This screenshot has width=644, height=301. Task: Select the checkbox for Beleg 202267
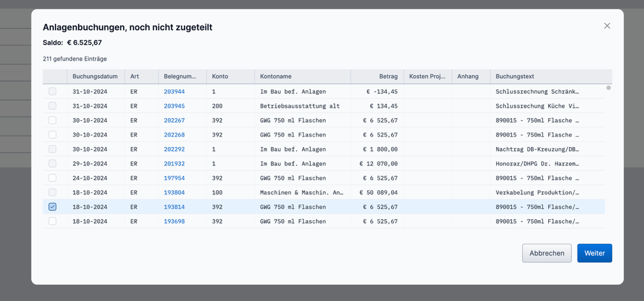[53, 121]
